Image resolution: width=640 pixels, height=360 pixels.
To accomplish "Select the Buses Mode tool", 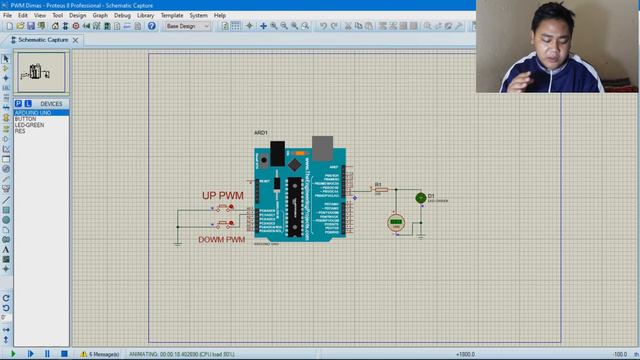I will point(6,108).
